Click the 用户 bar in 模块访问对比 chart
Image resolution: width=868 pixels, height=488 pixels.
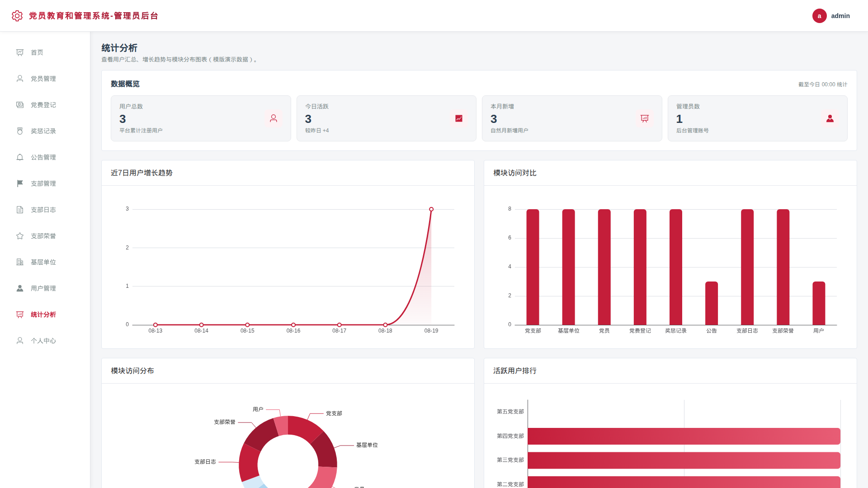[819, 303]
